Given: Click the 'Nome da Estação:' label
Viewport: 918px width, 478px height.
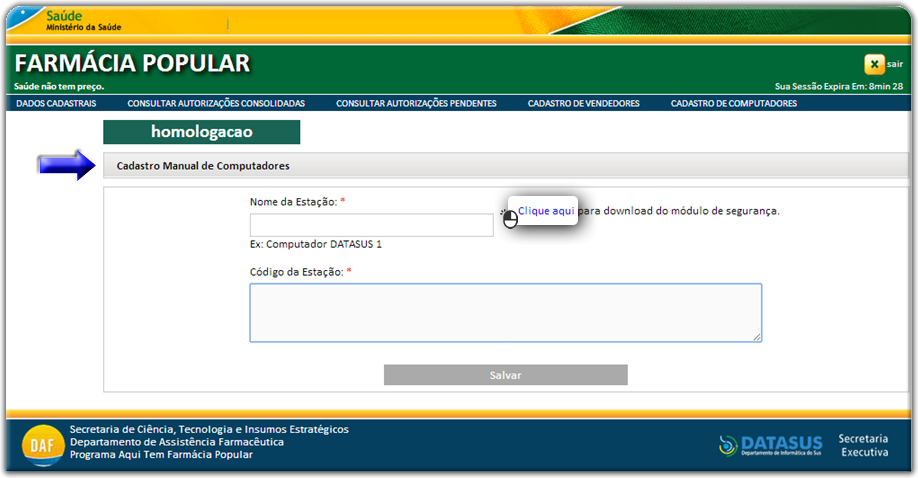Looking at the screenshot, I should [294, 202].
